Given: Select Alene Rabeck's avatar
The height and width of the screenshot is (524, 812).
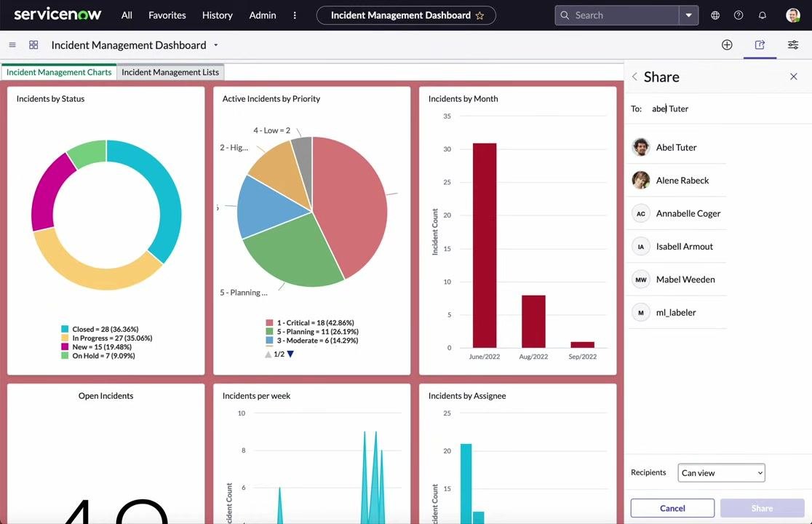Looking at the screenshot, I should tap(640, 180).
